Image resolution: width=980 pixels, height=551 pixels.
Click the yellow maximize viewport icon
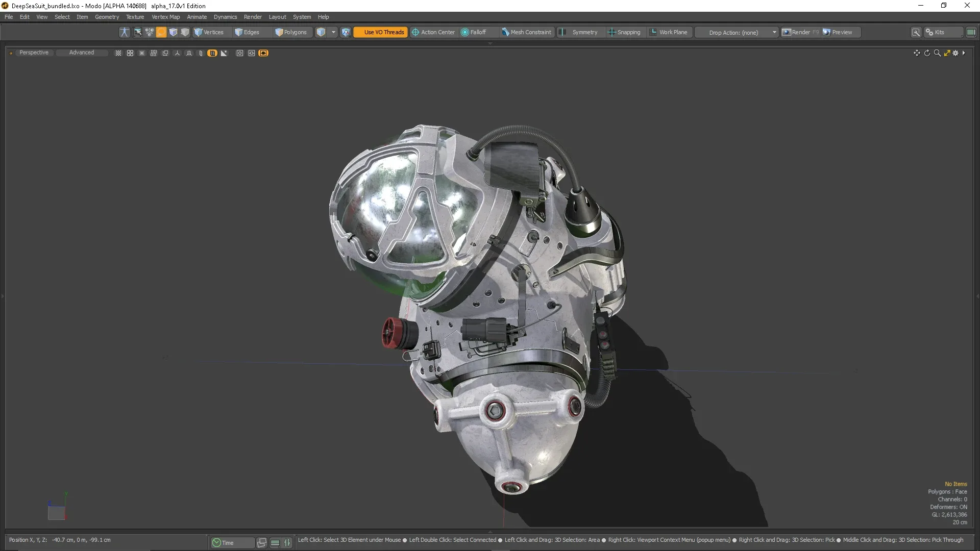pyautogui.click(x=947, y=53)
